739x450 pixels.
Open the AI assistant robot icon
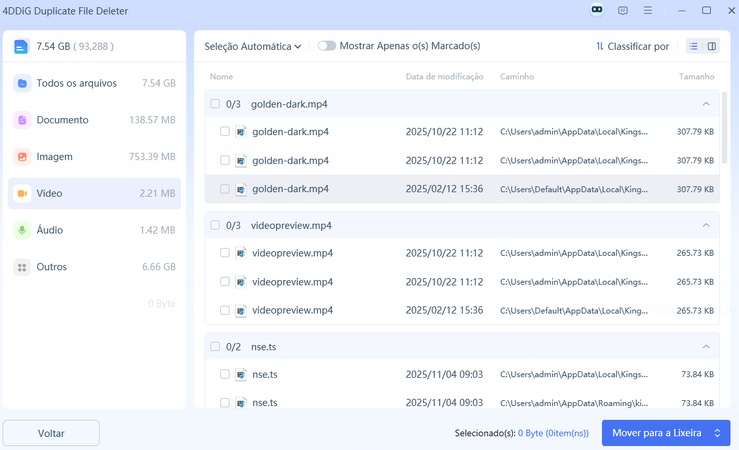click(x=597, y=10)
